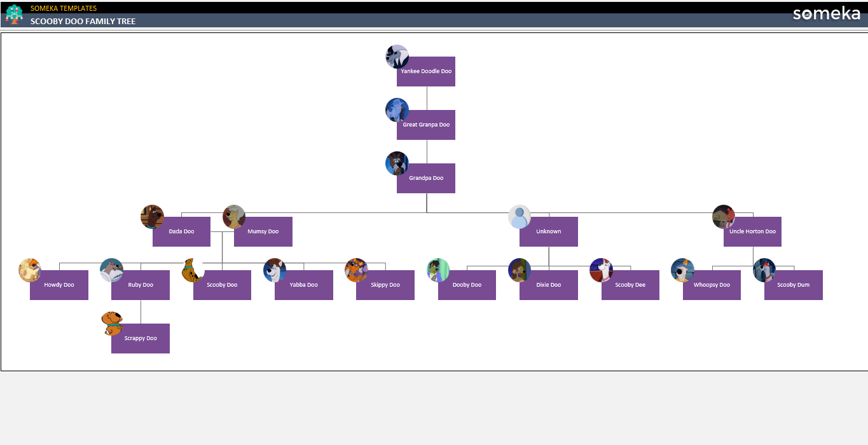Select Yabba Doo's avatar picture
The width and height of the screenshot is (868, 445).
(x=275, y=270)
